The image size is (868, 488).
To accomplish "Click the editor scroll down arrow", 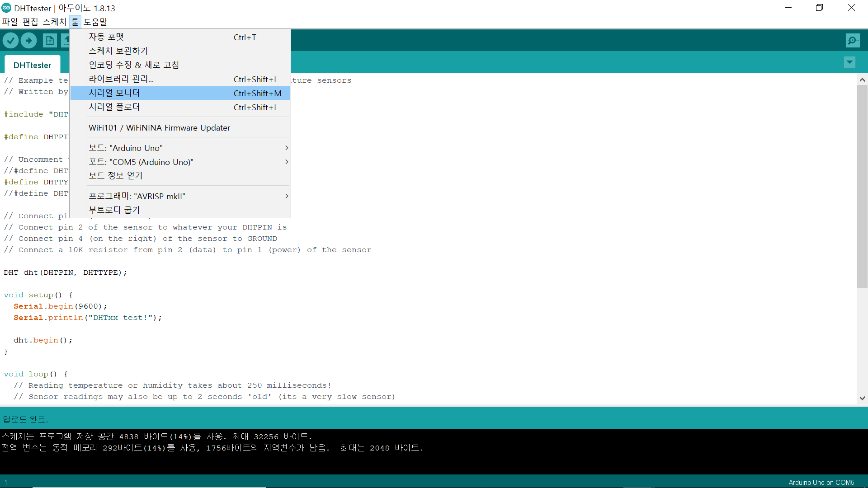I will (x=862, y=398).
